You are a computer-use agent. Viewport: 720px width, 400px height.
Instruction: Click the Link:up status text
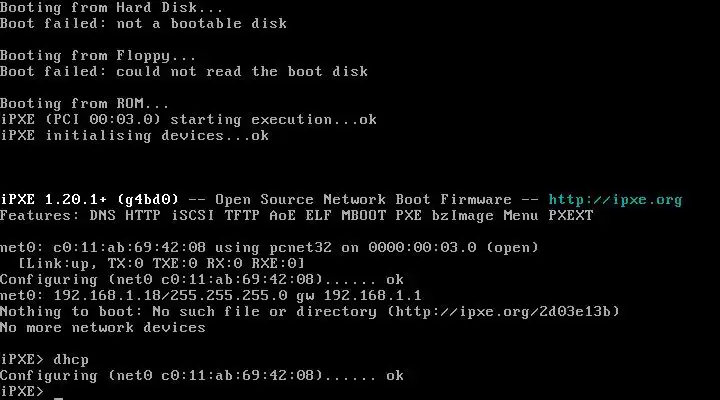point(58,264)
